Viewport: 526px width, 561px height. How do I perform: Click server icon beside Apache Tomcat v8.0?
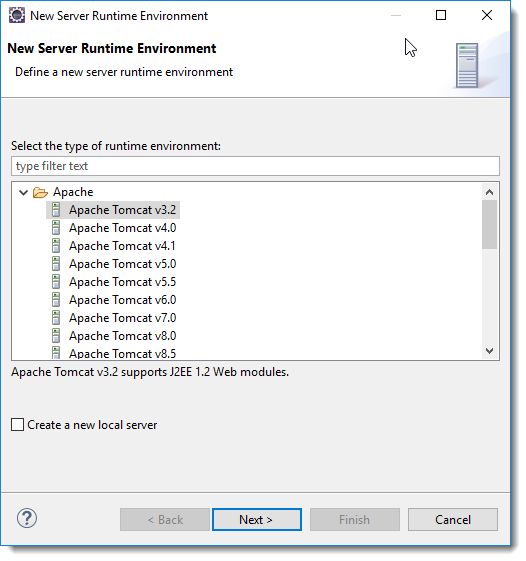(56, 336)
